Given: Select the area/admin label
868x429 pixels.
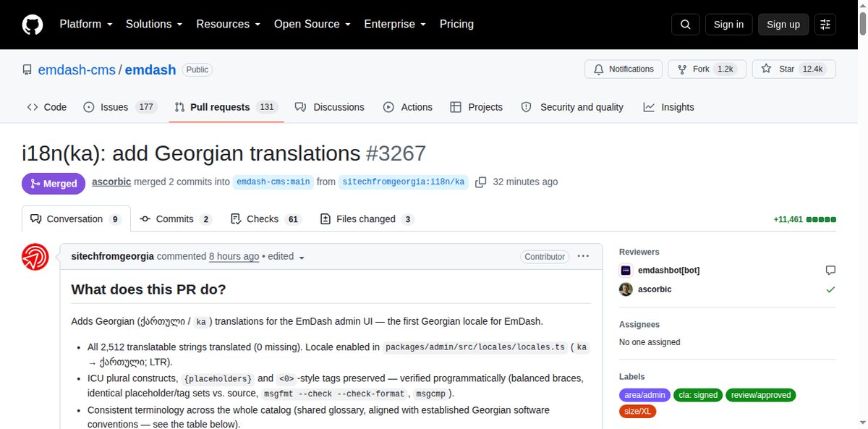Looking at the screenshot, I should [x=644, y=395].
